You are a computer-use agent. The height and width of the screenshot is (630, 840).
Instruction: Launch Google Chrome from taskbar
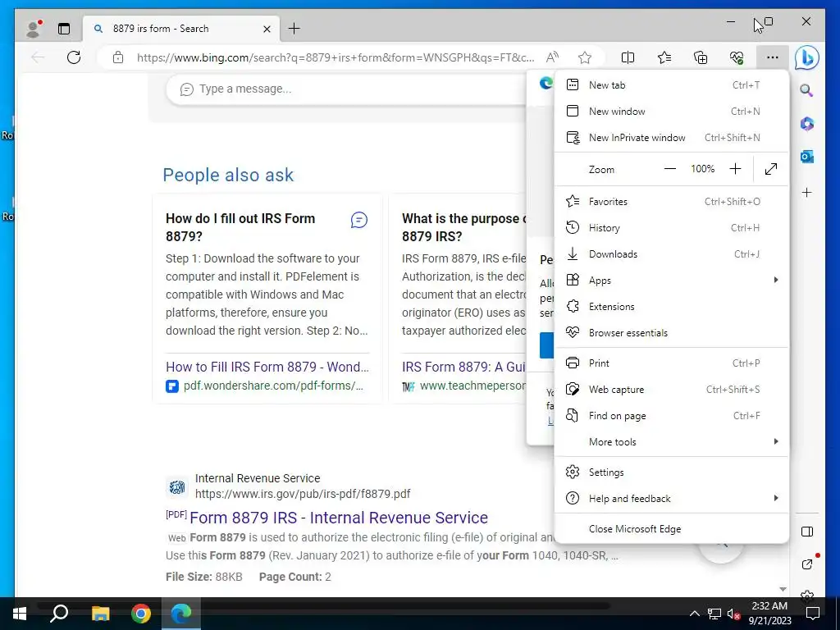pyautogui.click(x=141, y=614)
